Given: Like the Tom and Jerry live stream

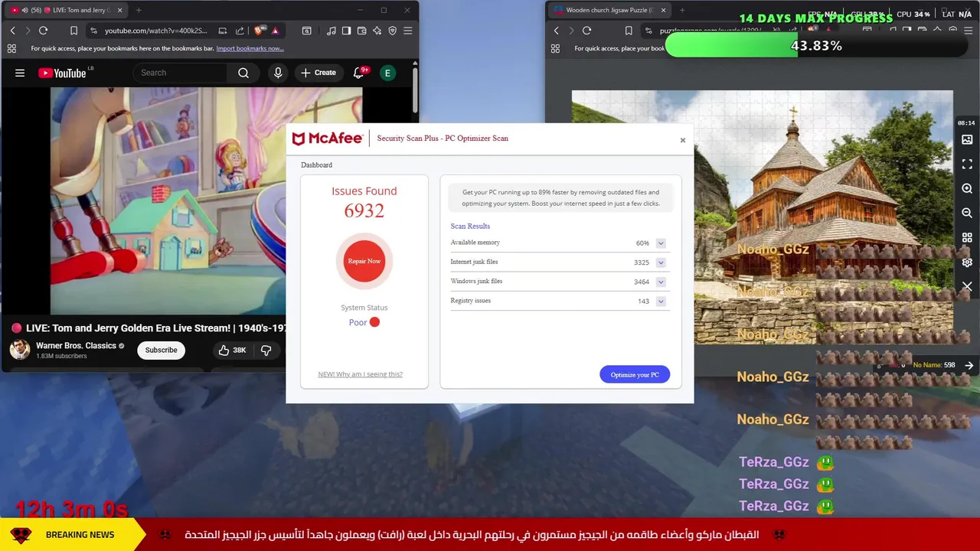Looking at the screenshot, I should point(232,350).
